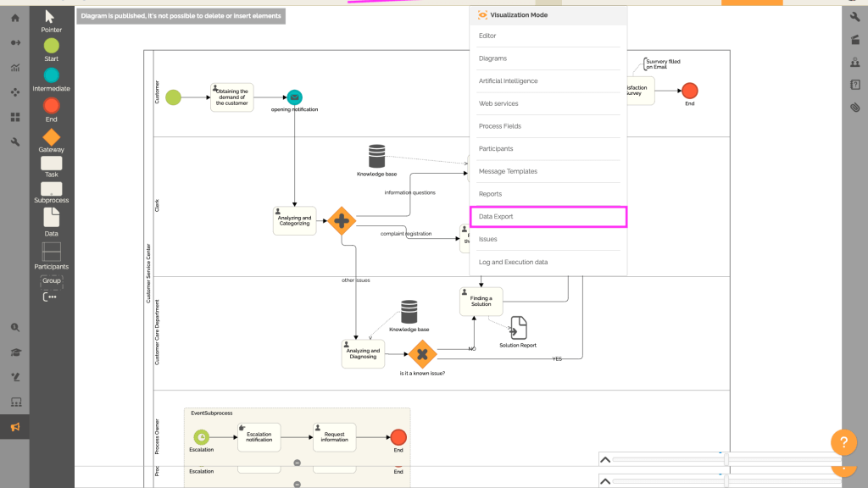The width and height of the screenshot is (868, 488).
Task: Select the Start event element
Action: point(51,47)
